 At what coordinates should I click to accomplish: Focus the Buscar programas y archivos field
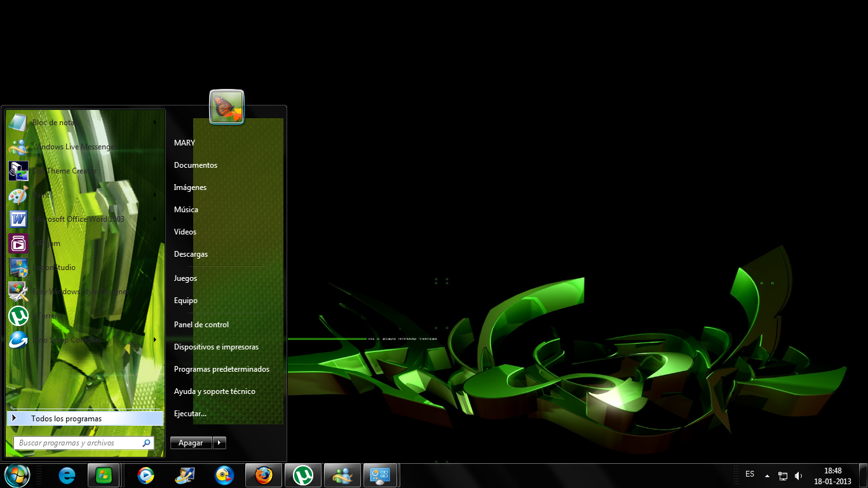(83, 443)
